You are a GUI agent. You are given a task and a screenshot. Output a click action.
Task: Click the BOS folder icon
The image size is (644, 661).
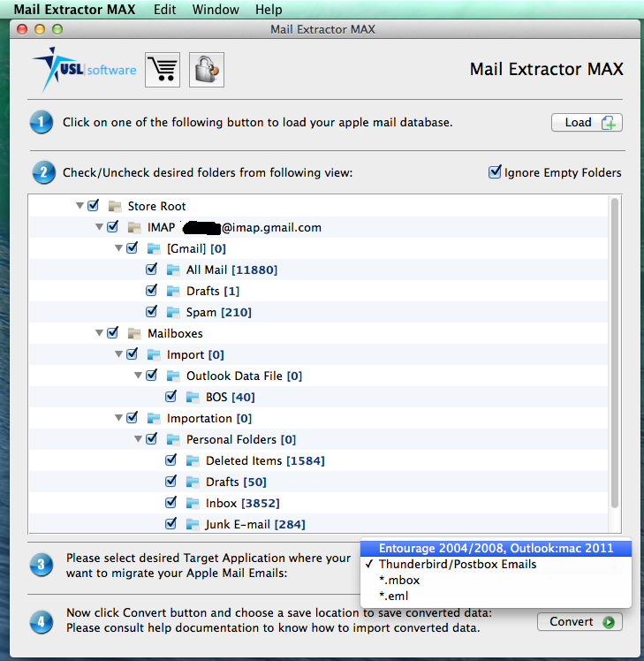(193, 397)
